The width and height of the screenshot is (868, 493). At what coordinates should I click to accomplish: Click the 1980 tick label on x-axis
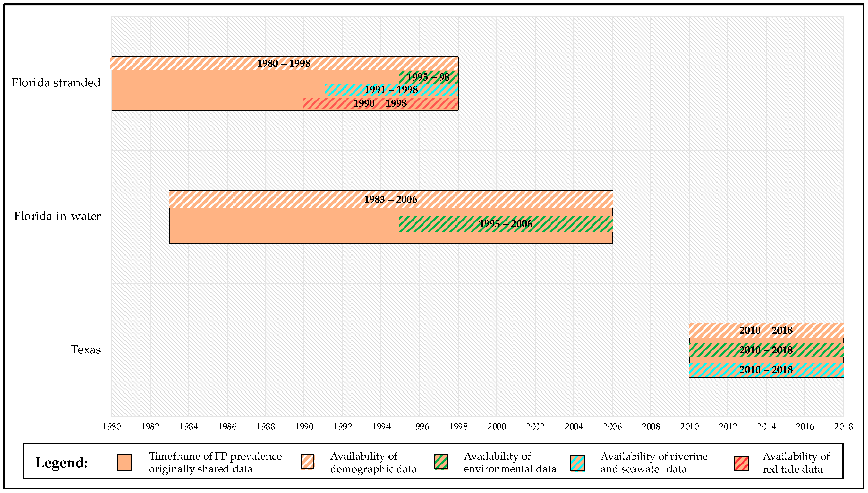(112, 426)
